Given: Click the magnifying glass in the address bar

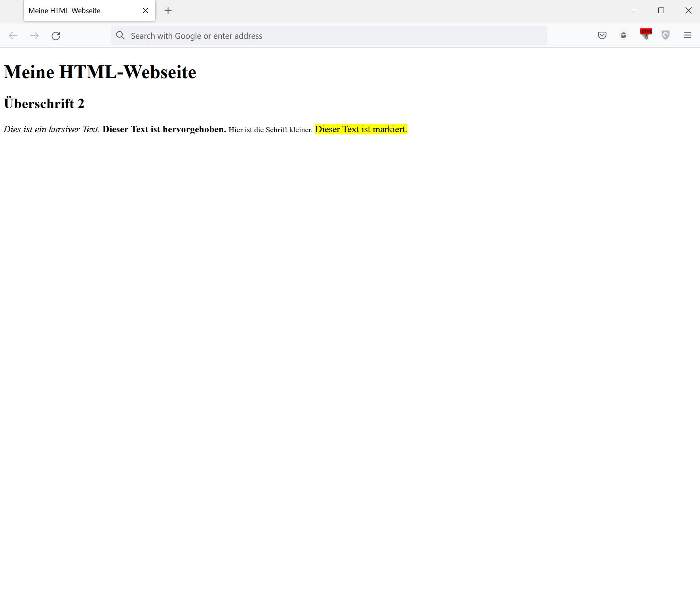Looking at the screenshot, I should (x=121, y=35).
